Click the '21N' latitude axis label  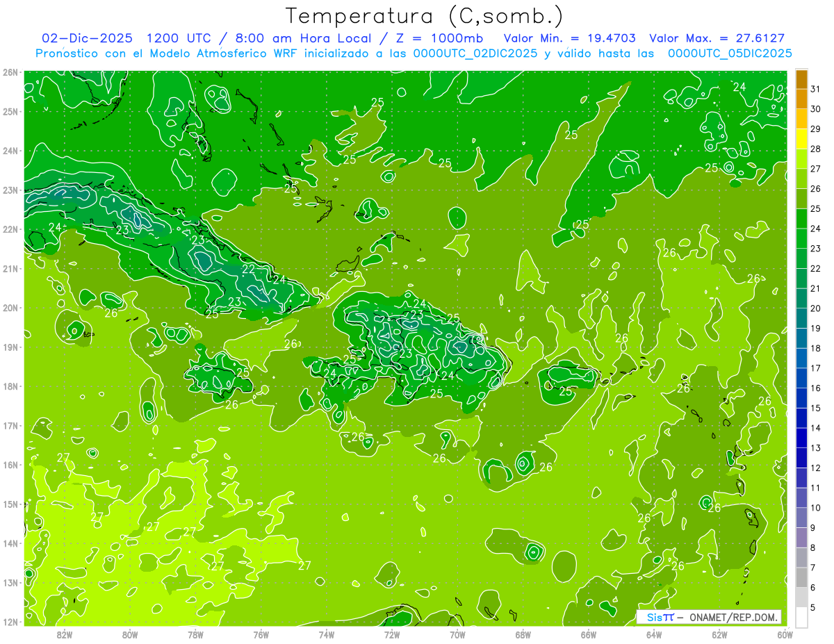coord(10,268)
